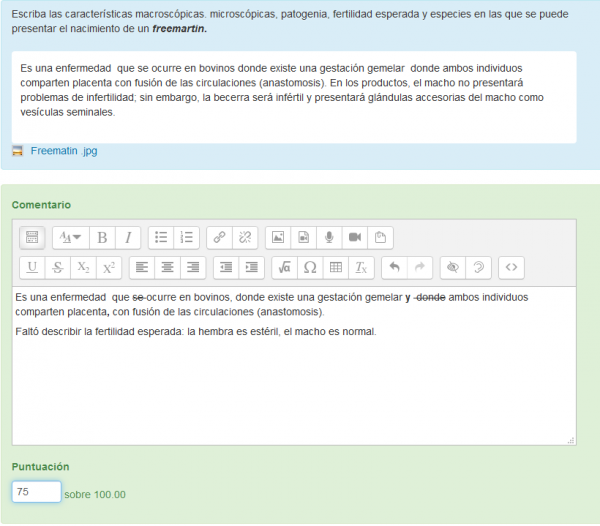
Task: Record audio with the microphone icon
Action: 329,238
